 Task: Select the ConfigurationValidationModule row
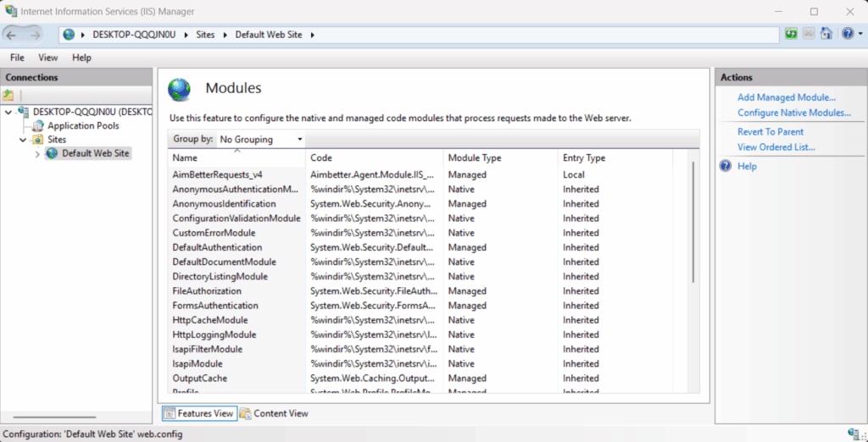tap(420, 218)
